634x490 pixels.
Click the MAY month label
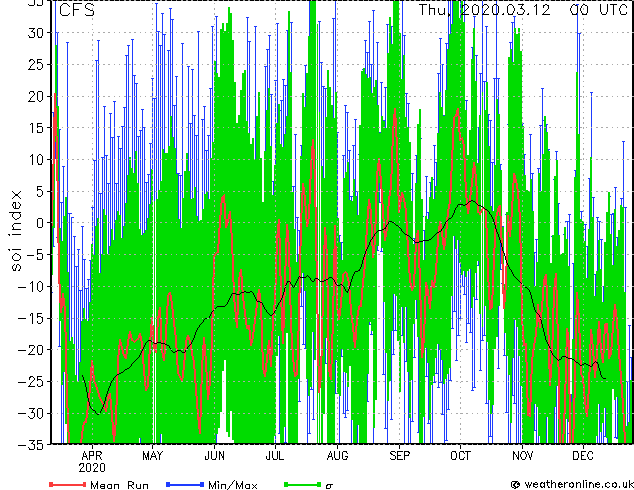coord(152,456)
